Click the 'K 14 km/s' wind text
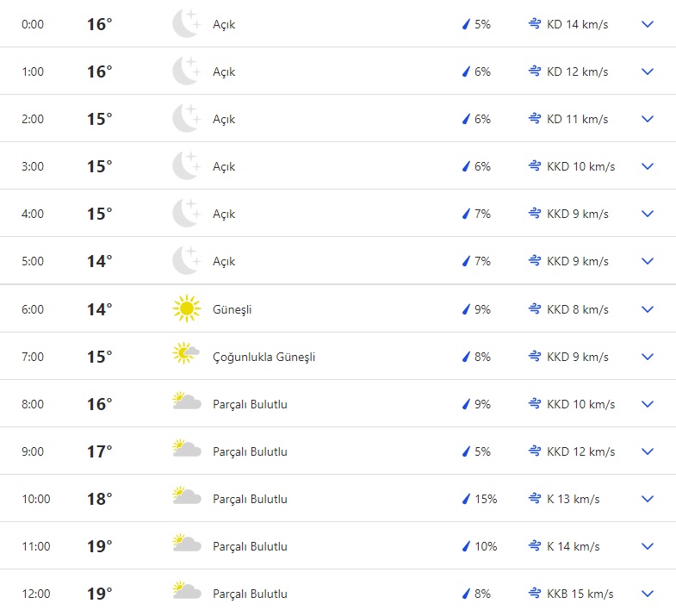 (573, 546)
